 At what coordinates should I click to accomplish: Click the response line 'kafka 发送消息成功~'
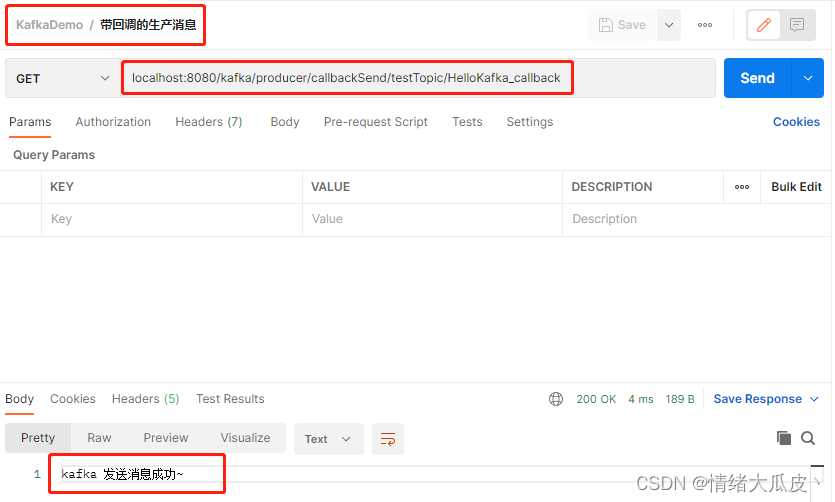(x=122, y=474)
